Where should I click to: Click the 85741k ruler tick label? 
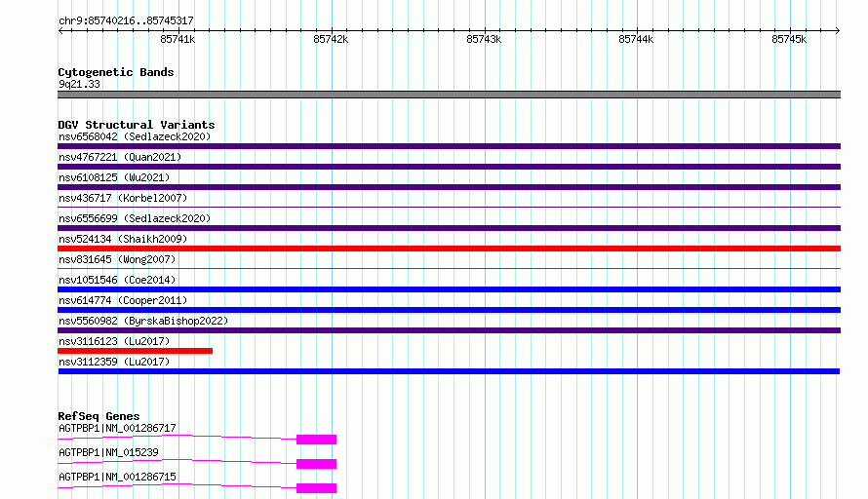click(x=178, y=39)
